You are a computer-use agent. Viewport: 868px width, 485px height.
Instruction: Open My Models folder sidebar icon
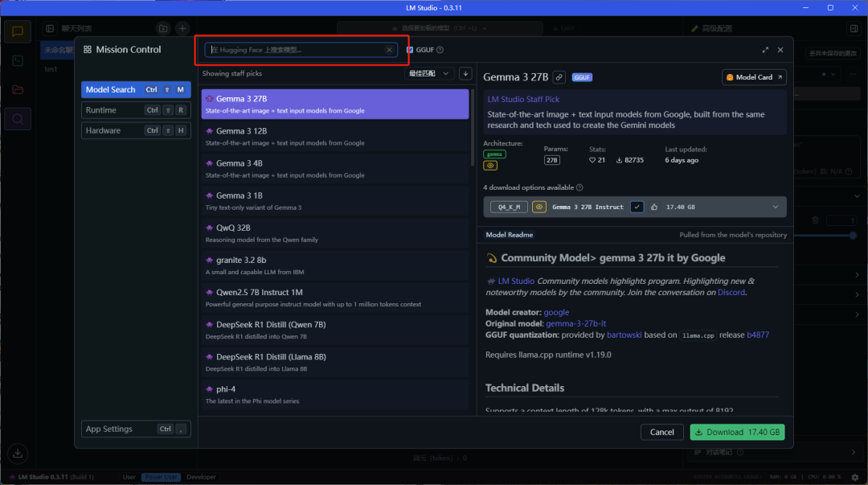(18, 89)
